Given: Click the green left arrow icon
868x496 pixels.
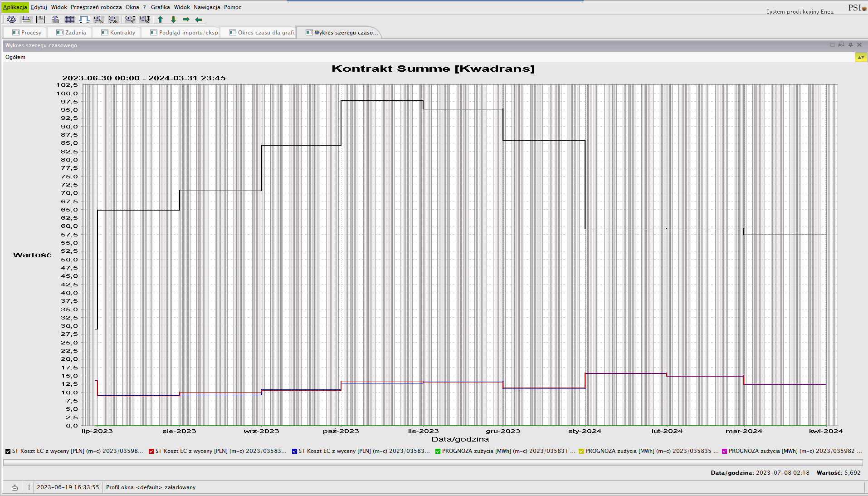Looking at the screenshot, I should click(x=199, y=20).
